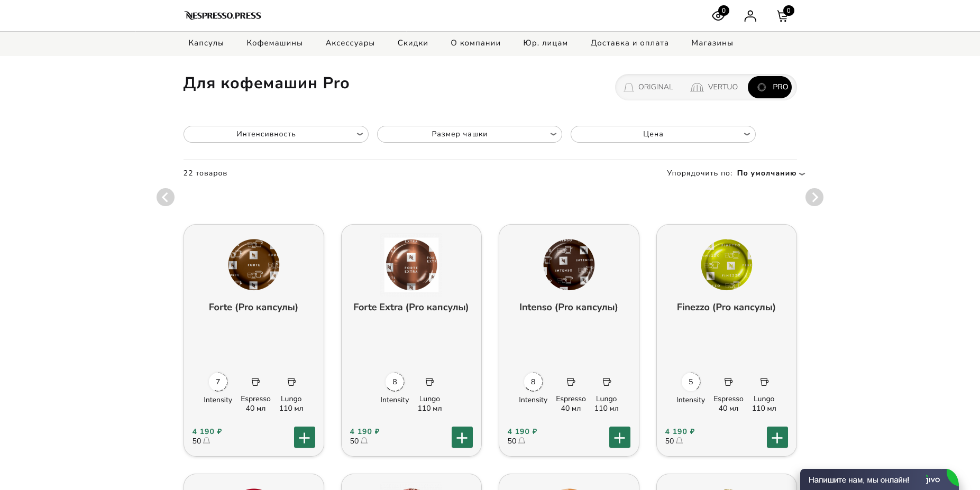Open the Капсулы menu
Viewport: 980px width, 490px height.
point(206,43)
